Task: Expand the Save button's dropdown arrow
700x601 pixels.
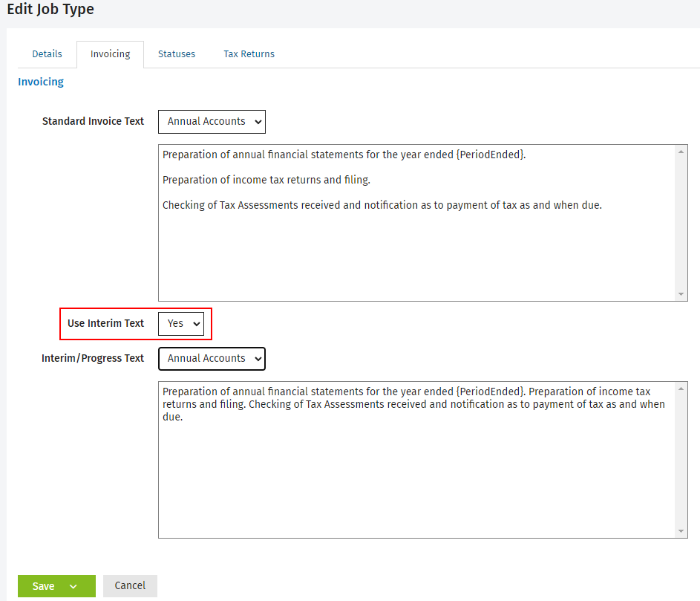Action: [x=75, y=585]
